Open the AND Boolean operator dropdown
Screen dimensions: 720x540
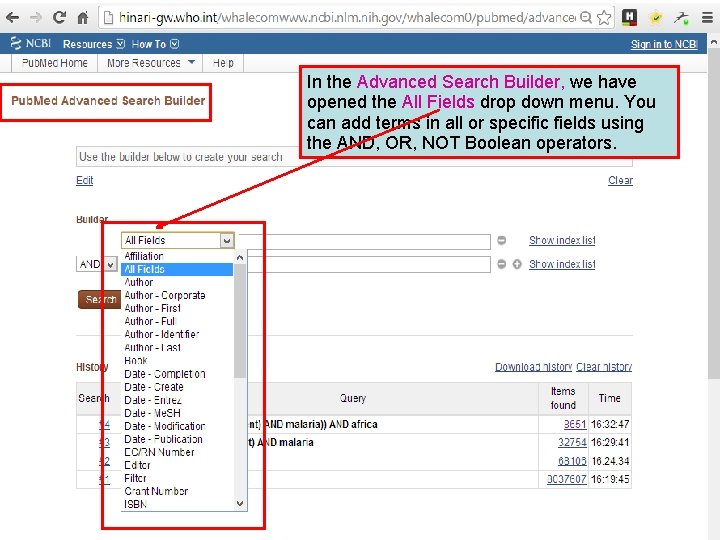(96, 264)
